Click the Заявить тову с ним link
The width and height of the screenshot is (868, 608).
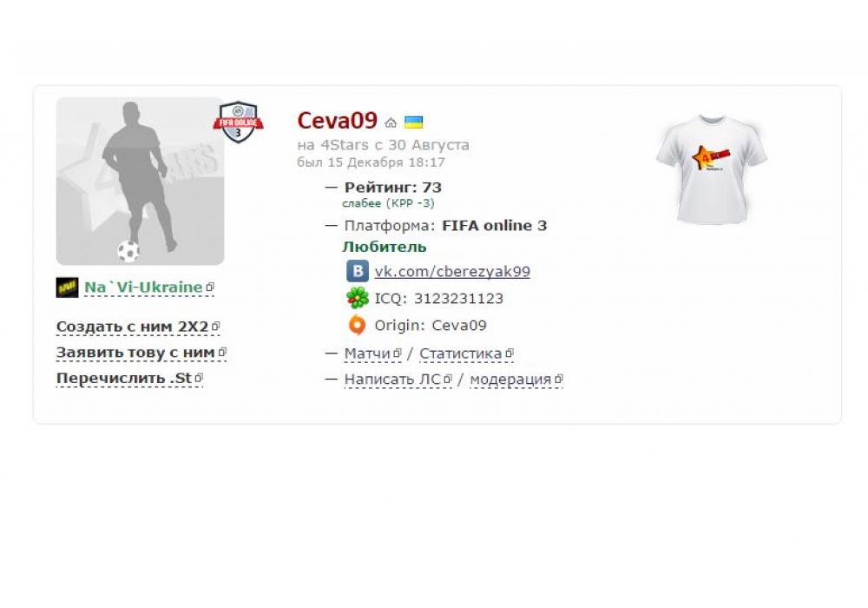(135, 353)
